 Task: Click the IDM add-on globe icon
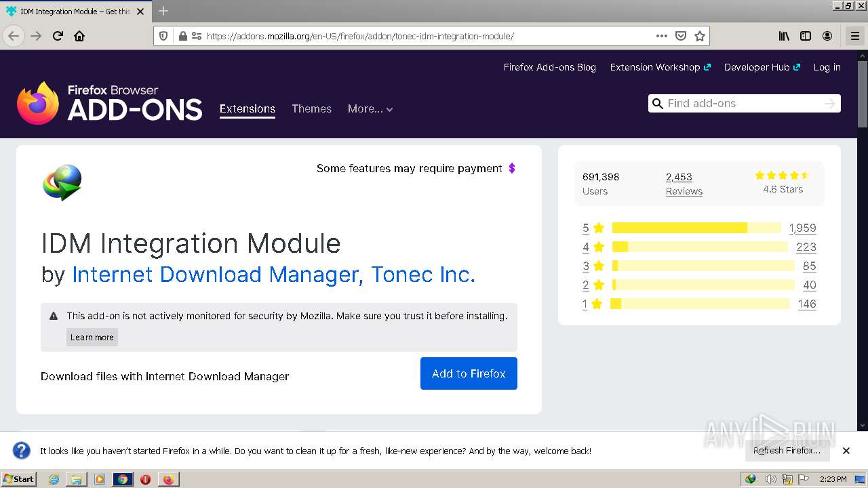pyautogui.click(x=62, y=182)
